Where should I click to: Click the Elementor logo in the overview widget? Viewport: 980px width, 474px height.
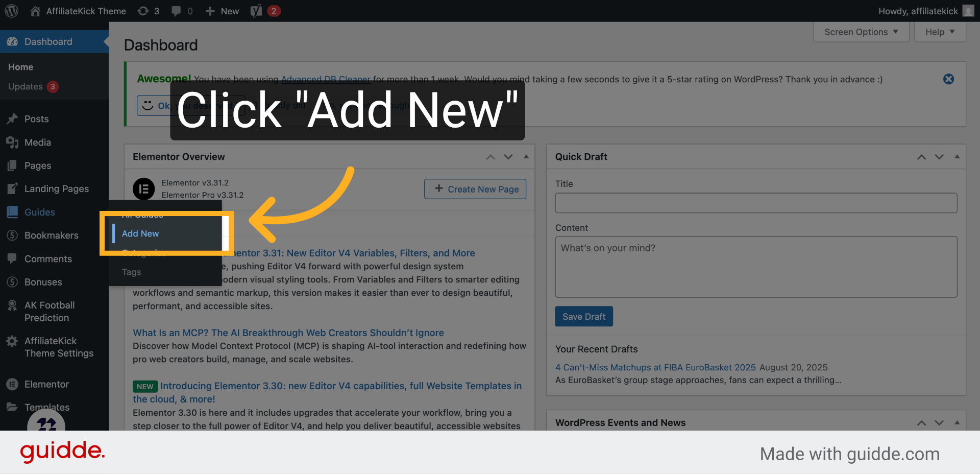(x=144, y=189)
